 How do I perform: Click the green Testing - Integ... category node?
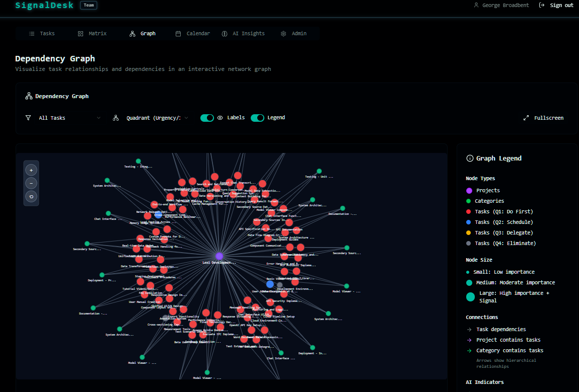pos(138,162)
